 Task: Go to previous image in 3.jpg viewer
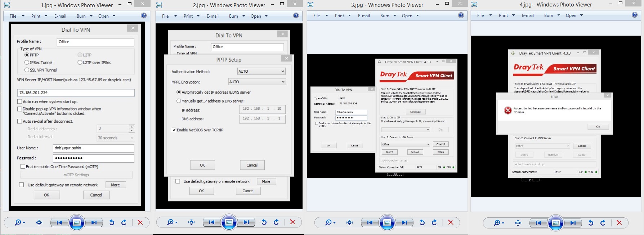[x=370, y=223]
